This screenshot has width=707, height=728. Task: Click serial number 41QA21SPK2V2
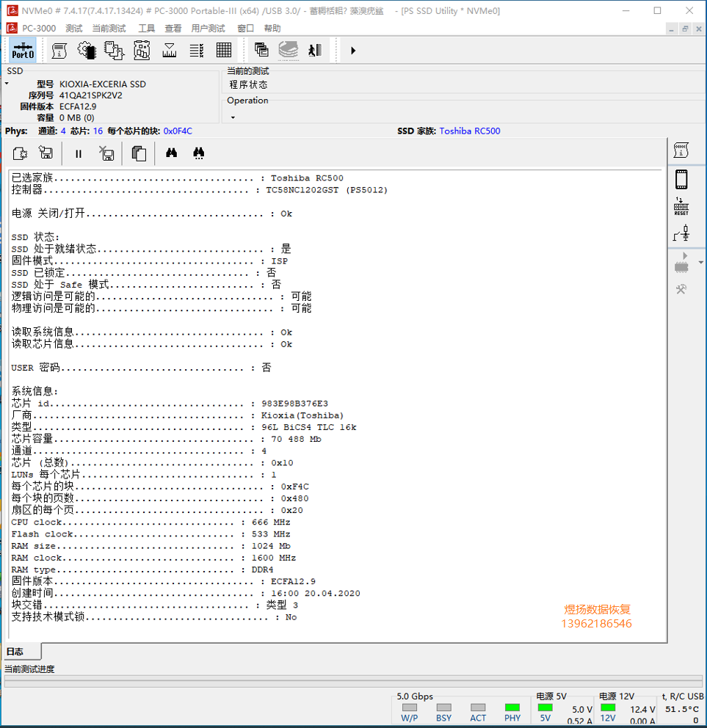90,95
